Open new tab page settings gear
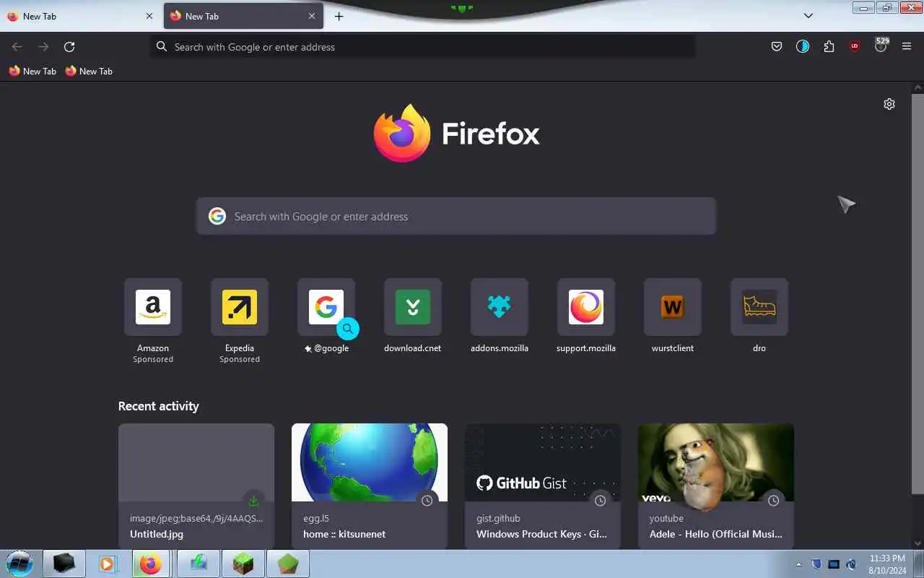The width and height of the screenshot is (924, 578). (889, 104)
